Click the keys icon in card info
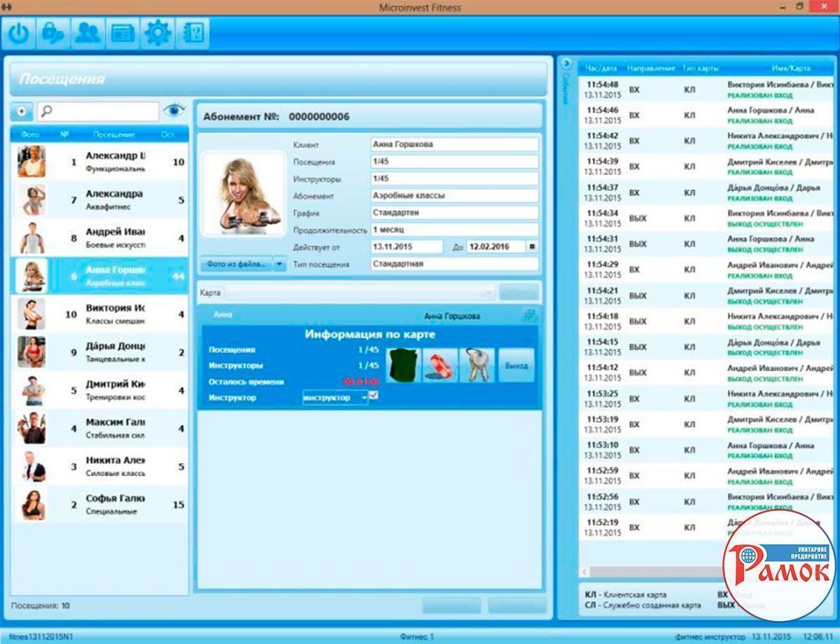This screenshot has width=840, height=644. tap(477, 365)
